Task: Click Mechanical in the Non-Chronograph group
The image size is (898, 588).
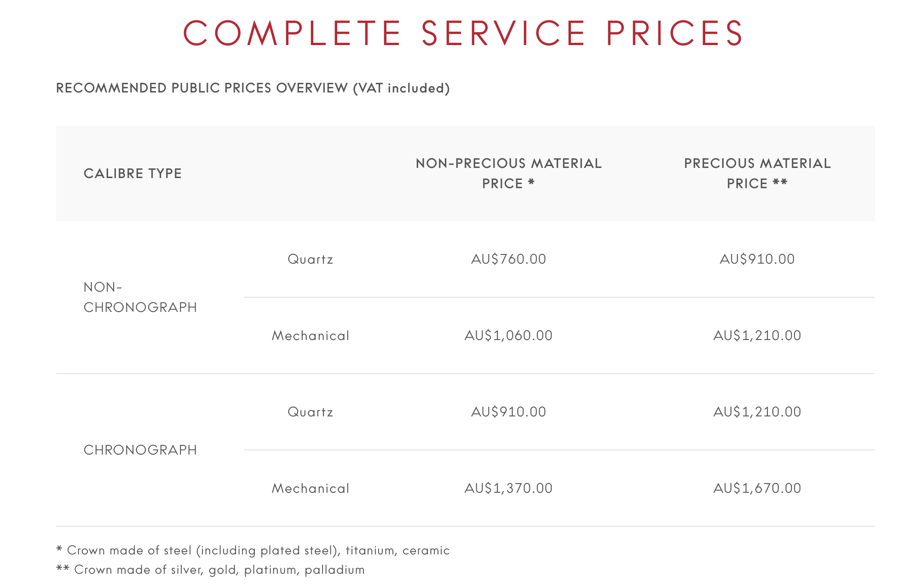Action: [x=311, y=336]
